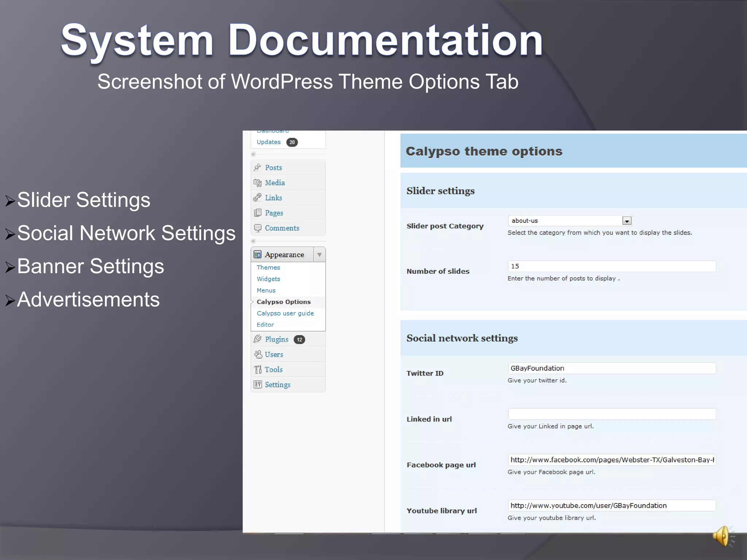Click the Appearance menu icon
The image size is (747, 560).
258,254
